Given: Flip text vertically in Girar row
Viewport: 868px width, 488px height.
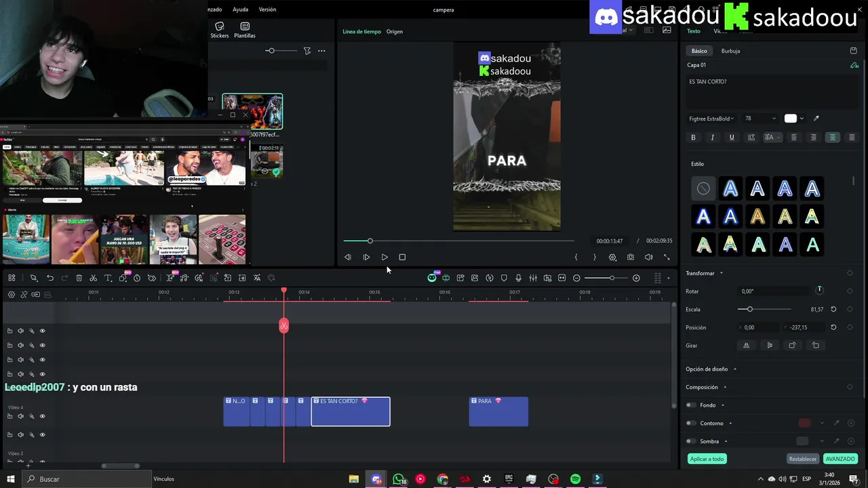Looking at the screenshot, I should click(x=770, y=345).
